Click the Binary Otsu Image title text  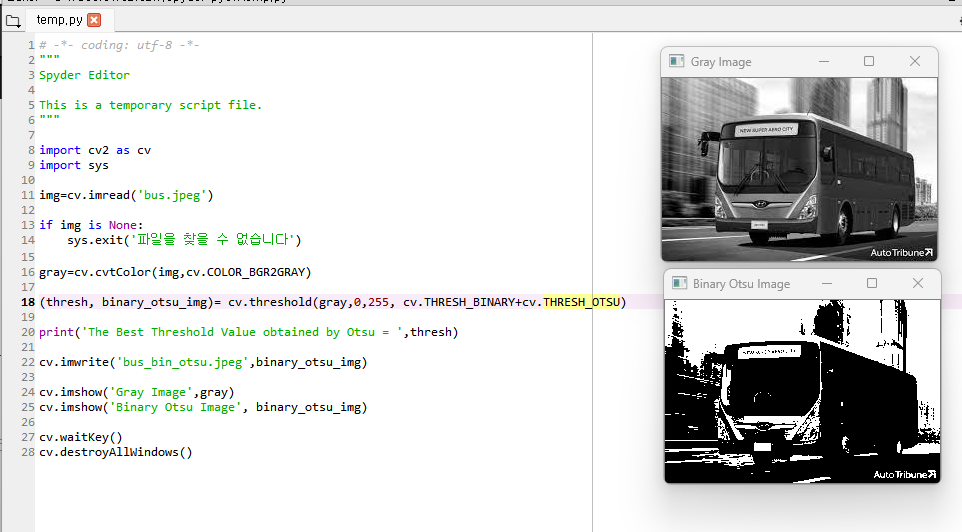tap(741, 284)
